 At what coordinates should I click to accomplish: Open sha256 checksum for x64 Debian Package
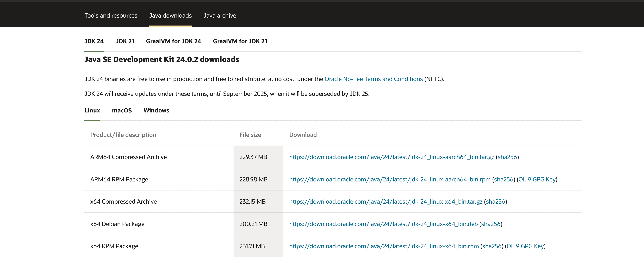tap(491, 224)
